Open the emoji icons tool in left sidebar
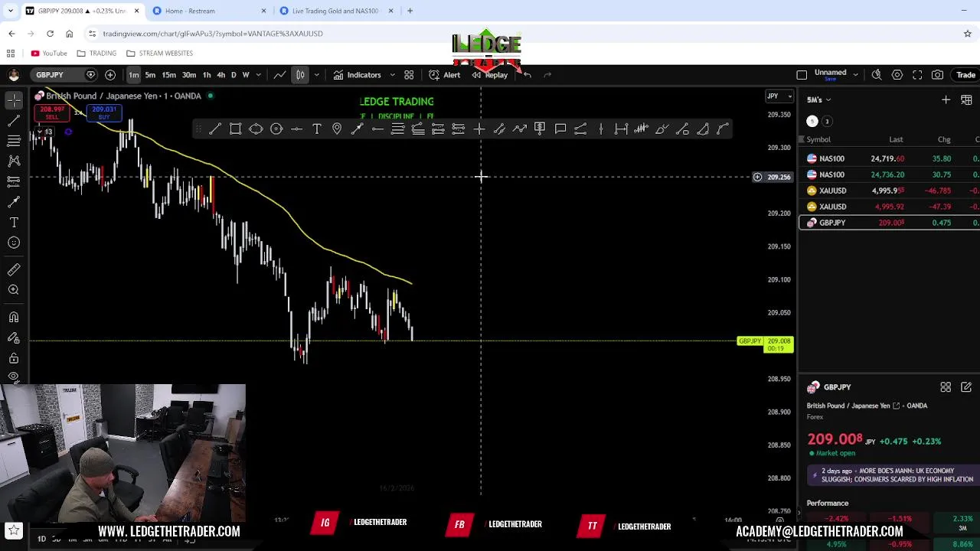The image size is (980, 551). coord(14,243)
